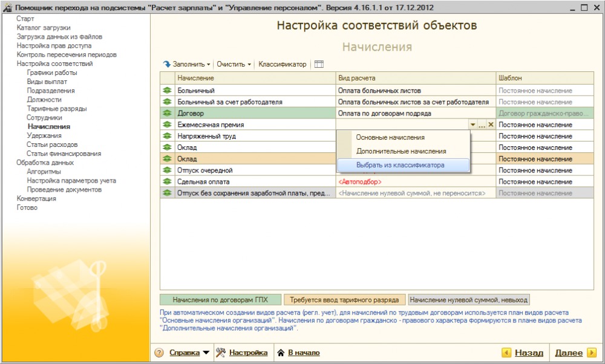Open Тарифные разряды in the sidebar
Image resolution: width=605 pixels, height=364 pixels.
57,109
